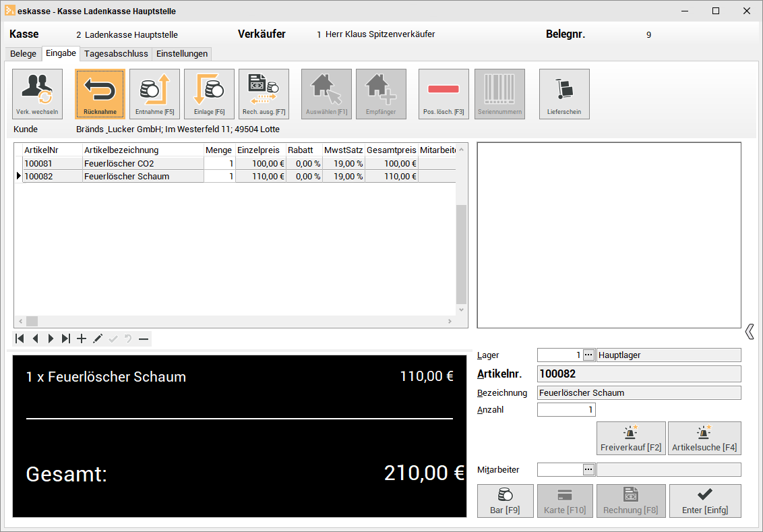This screenshot has width=763, height=532.
Task: Open Artikelsuche [F4] article search
Action: coord(704,438)
